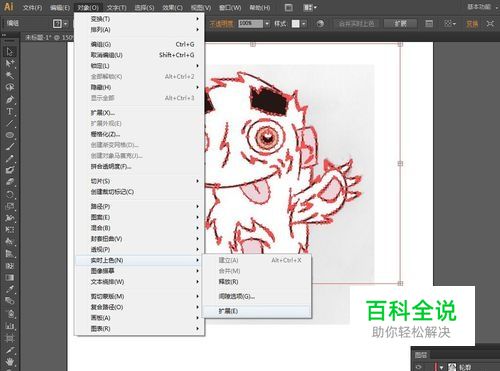Open the 基本功能 workspace switcher
The width and height of the screenshot is (500, 371).
(x=480, y=7)
